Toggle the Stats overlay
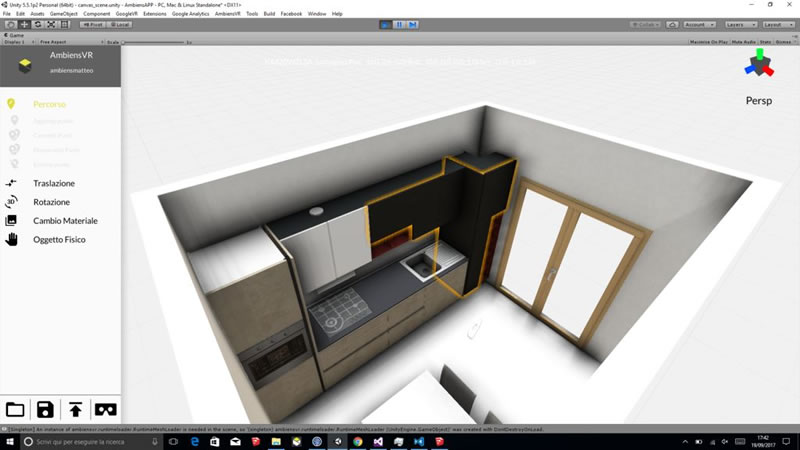Screen dimensions: 800x450 766,43
